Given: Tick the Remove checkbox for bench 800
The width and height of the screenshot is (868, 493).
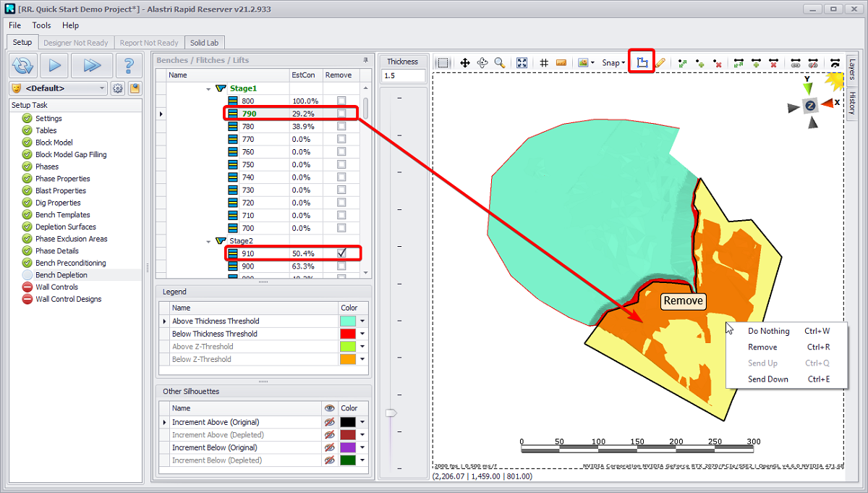Looking at the screenshot, I should [341, 101].
